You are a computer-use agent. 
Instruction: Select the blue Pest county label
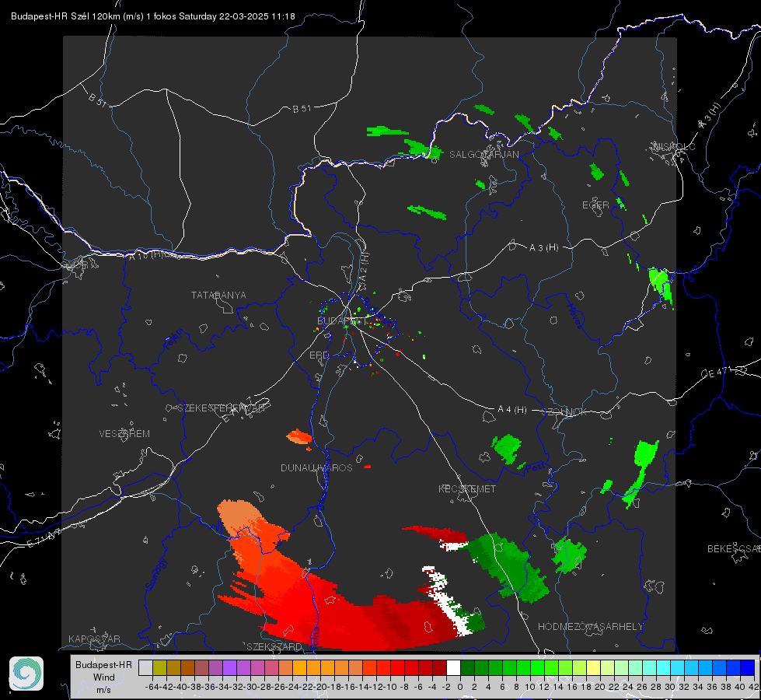pos(535,467)
